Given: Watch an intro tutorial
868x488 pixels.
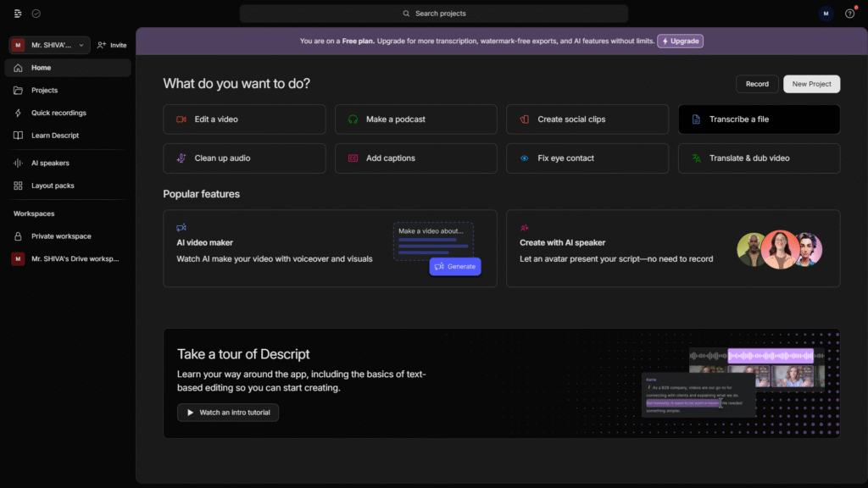Looking at the screenshot, I should pos(228,413).
